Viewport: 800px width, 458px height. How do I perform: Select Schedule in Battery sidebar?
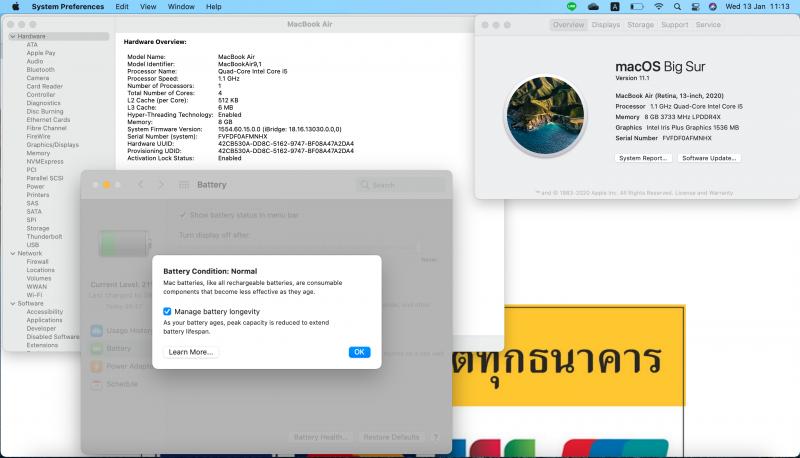pos(115,384)
